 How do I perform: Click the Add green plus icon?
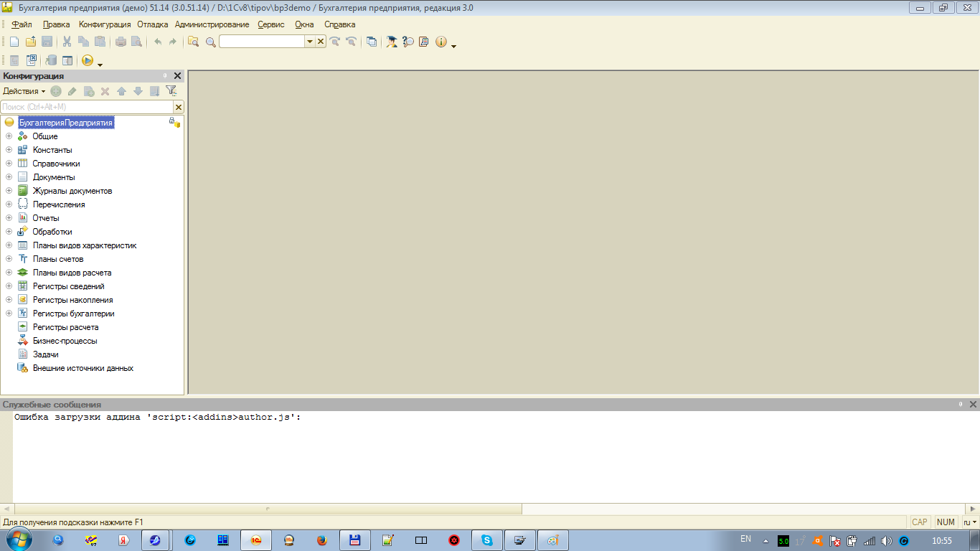click(56, 91)
